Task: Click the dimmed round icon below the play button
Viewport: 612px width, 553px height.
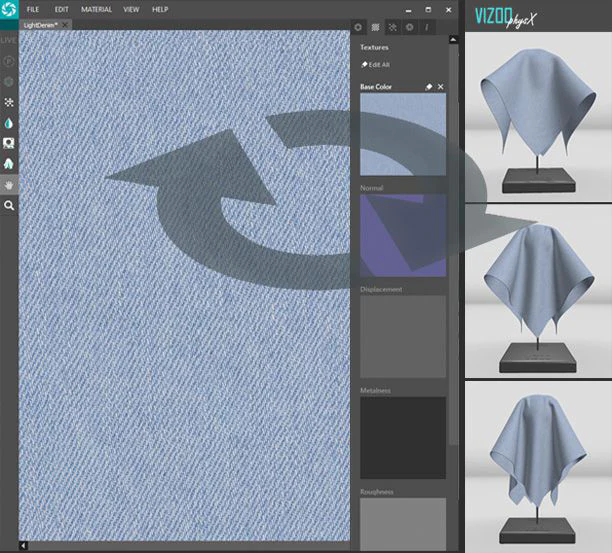Action: pos(9,82)
